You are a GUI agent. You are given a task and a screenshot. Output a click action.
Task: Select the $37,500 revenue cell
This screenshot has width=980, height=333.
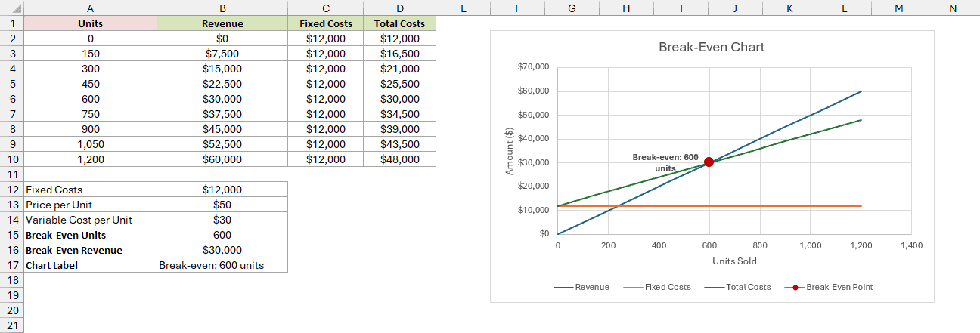tap(222, 114)
